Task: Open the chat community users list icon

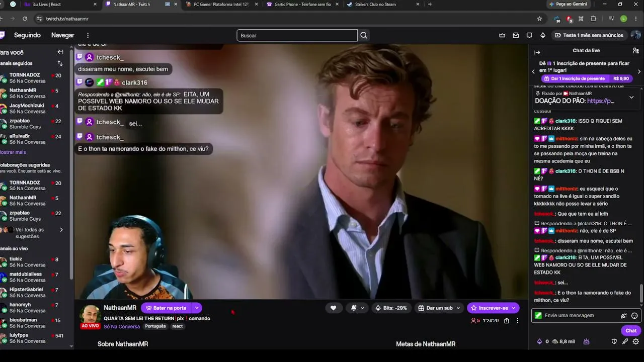Action: click(636, 51)
